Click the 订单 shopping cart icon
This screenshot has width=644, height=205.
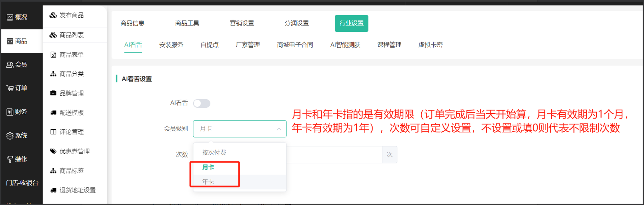coord(10,88)
